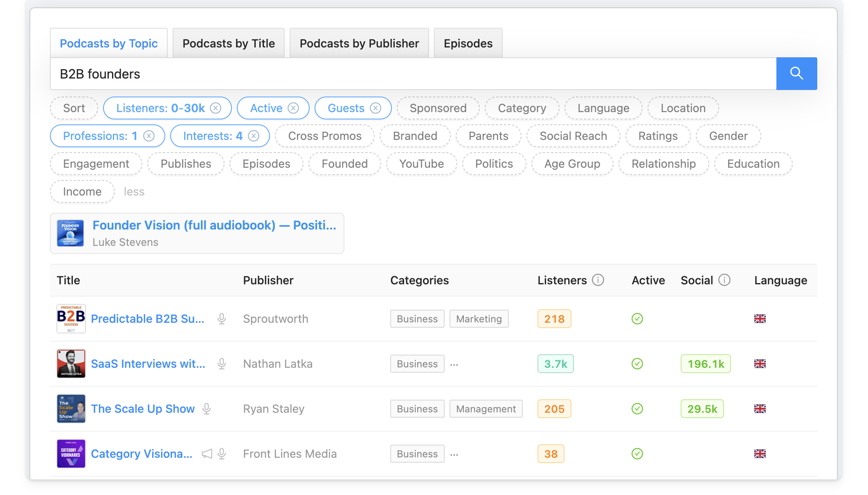Click UK flag in Front Lines Media row
Image resolution: width=868 pixels, height=495 pixels.
(760, 454)
